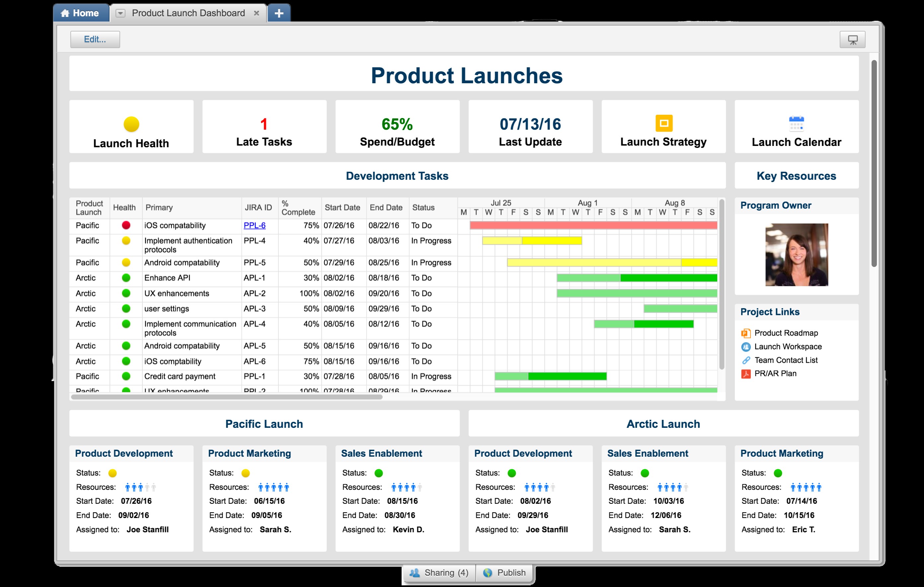Click the new tab plus icon

tap(279, 13)
